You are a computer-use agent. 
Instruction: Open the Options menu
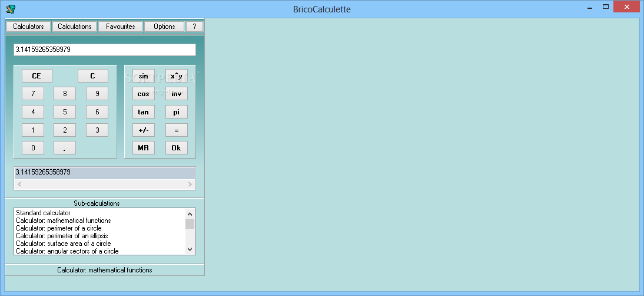point(164,27)
